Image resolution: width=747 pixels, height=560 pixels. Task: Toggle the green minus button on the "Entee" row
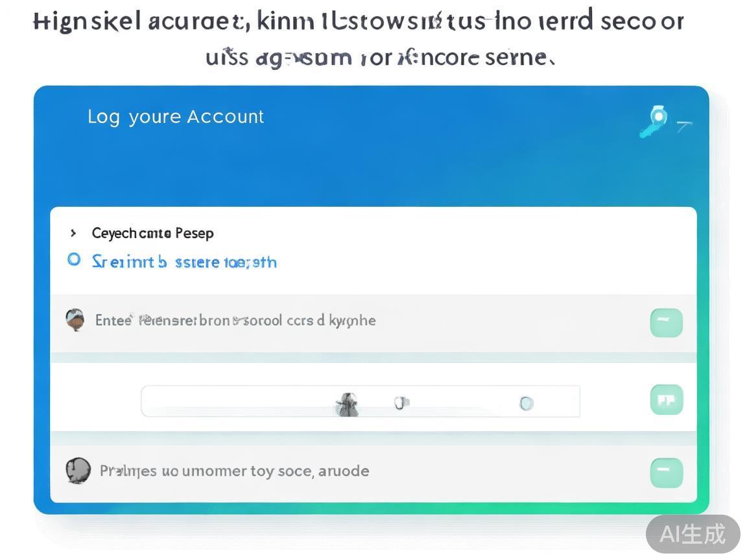point(666,322)
